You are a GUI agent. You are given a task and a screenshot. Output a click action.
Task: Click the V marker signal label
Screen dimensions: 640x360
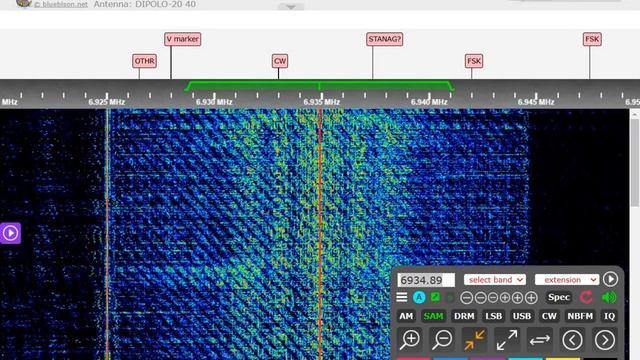click(182, 39)
